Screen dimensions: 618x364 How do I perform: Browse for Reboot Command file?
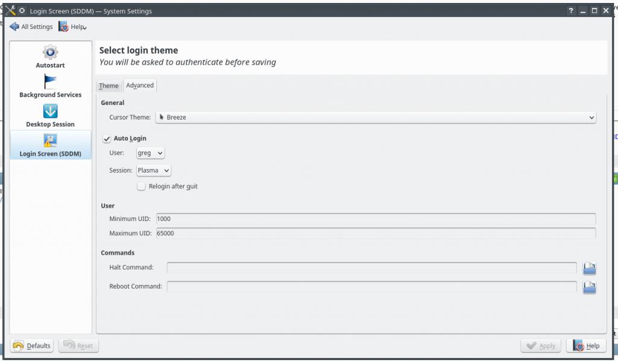tap(589, 287)
